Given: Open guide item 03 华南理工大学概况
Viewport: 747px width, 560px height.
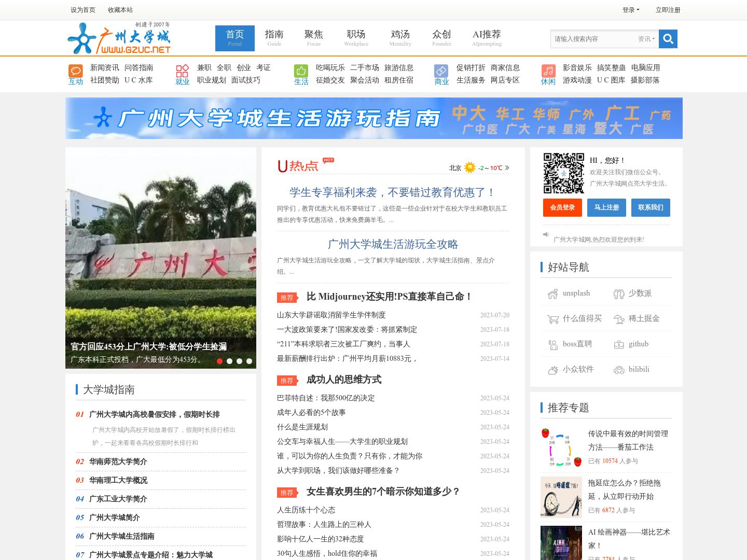Looking at the screenshot, I should point(118,480).
